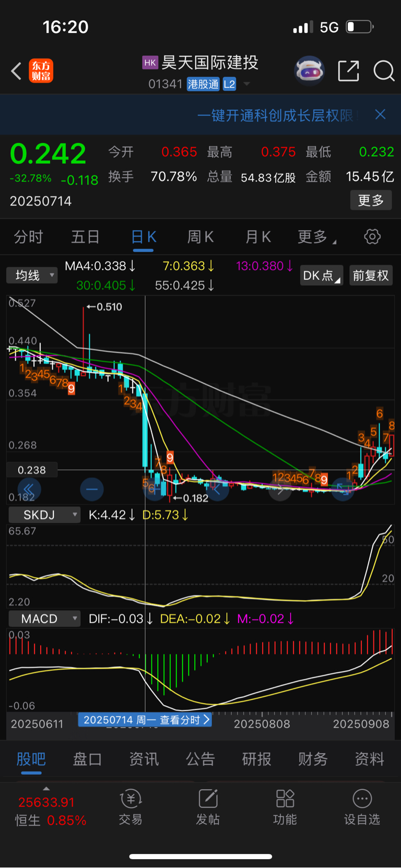
Task: Open the robot assistant avatar
Action: [x=309, y=70]
